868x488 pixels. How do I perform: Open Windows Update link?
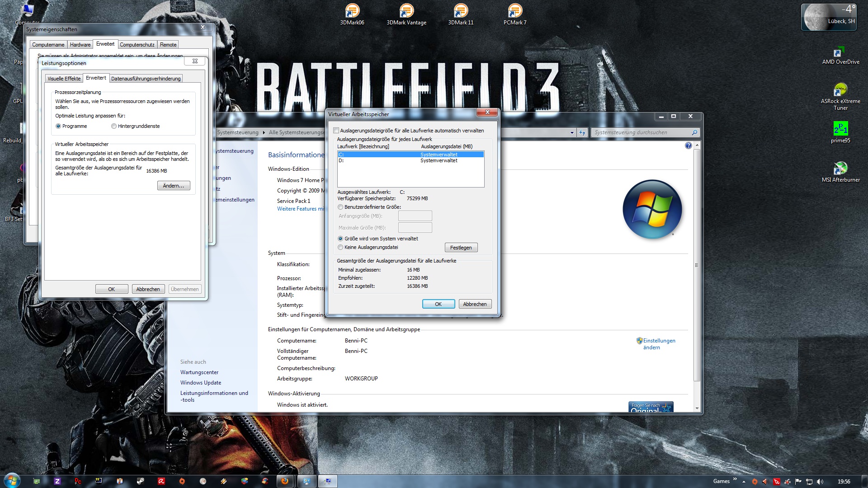[x=201, y=383]
